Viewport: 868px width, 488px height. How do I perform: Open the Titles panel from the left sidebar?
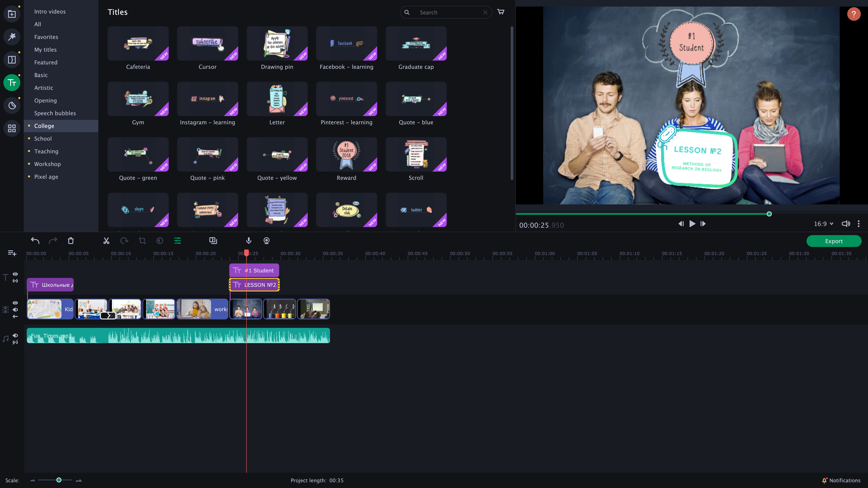tap(12, 83)
